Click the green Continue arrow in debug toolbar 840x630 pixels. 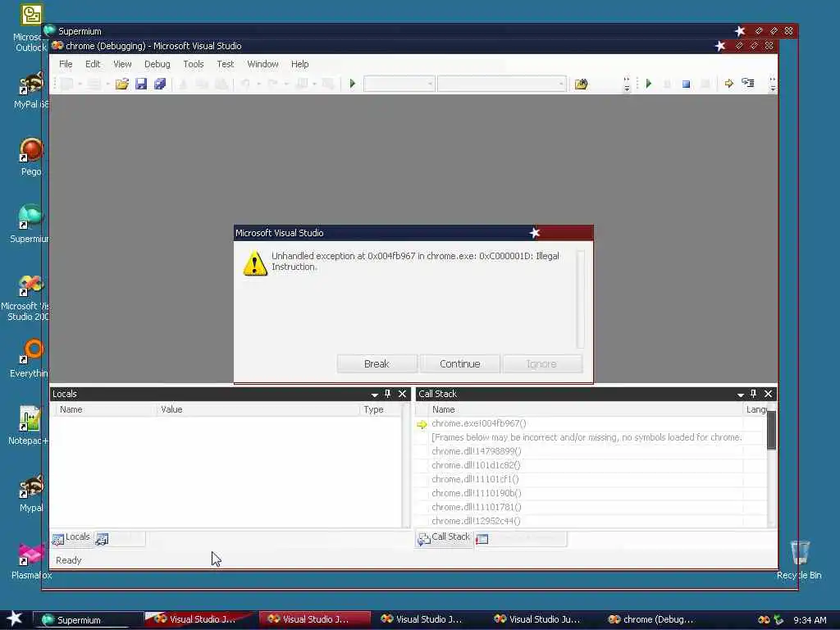click(649, 84)
